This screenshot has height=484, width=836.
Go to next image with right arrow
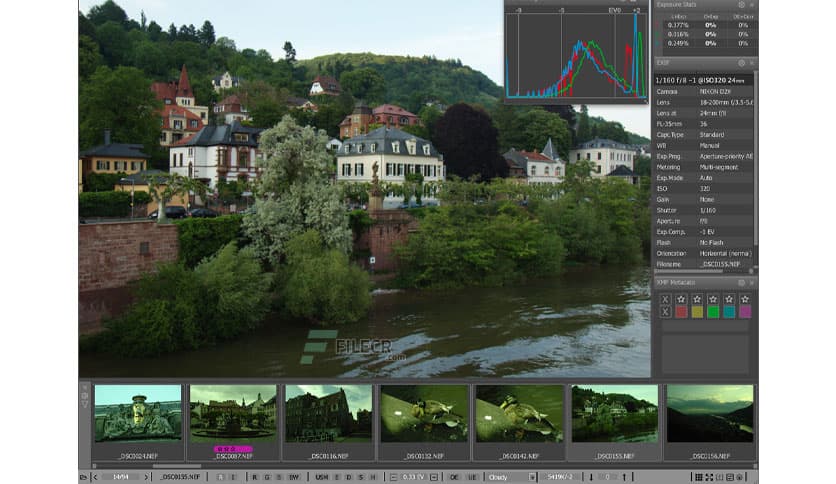pyautogui.click(x=146, y=477)
